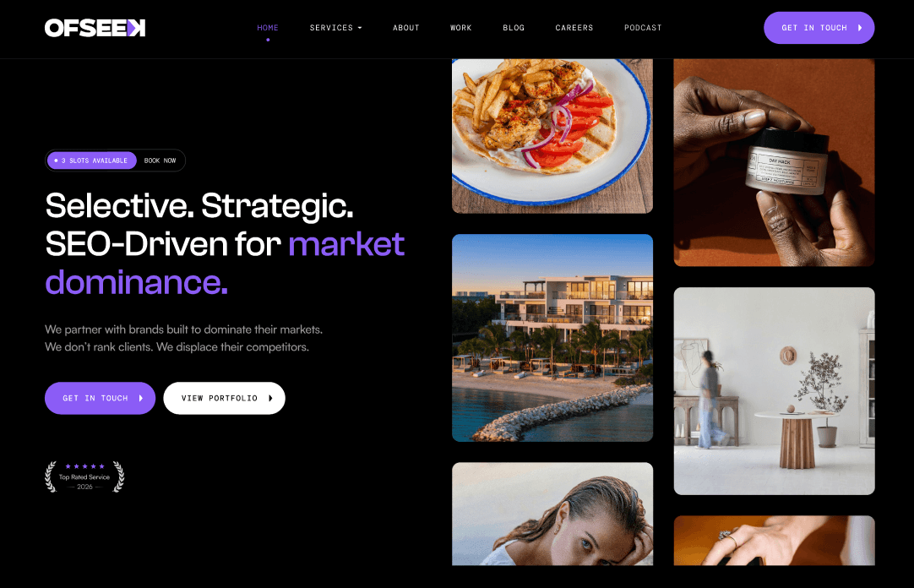Expand the Services dropdown menu
This screenshot has height=588, width=914.
pyautogui.click(x=335, y=27)
